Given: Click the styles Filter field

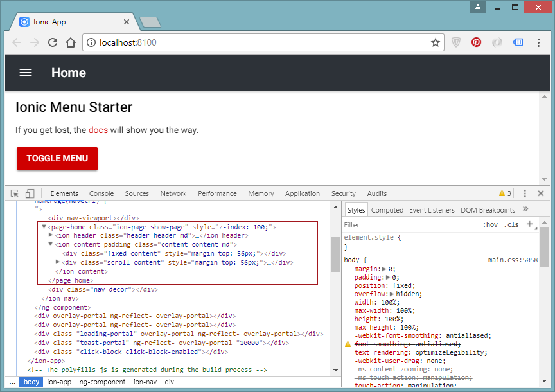Looking at the screenshot, I should click(x=410, y=225).
